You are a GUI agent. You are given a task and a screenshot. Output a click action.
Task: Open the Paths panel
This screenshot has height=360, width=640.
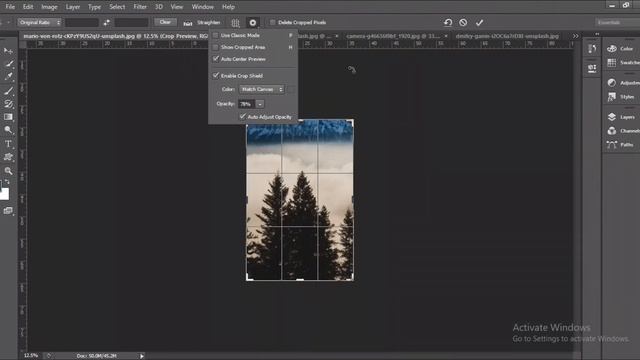click(620, 144)
